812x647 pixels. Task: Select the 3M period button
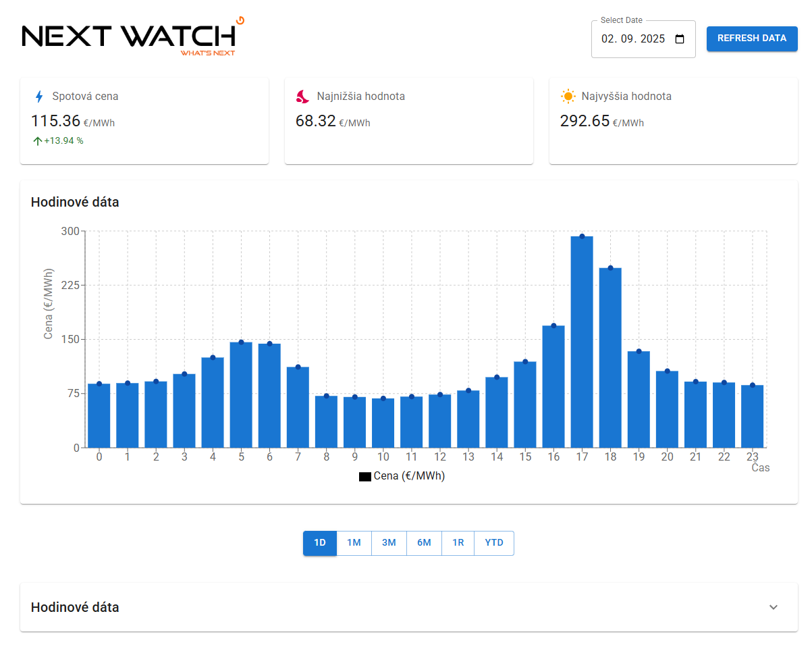click(389, 543)
